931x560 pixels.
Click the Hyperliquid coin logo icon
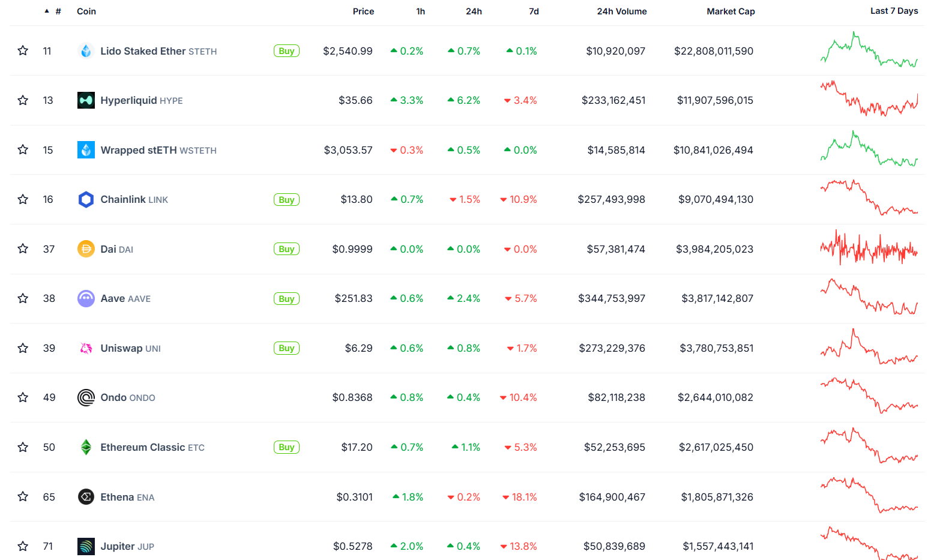(x=86, y=100)
